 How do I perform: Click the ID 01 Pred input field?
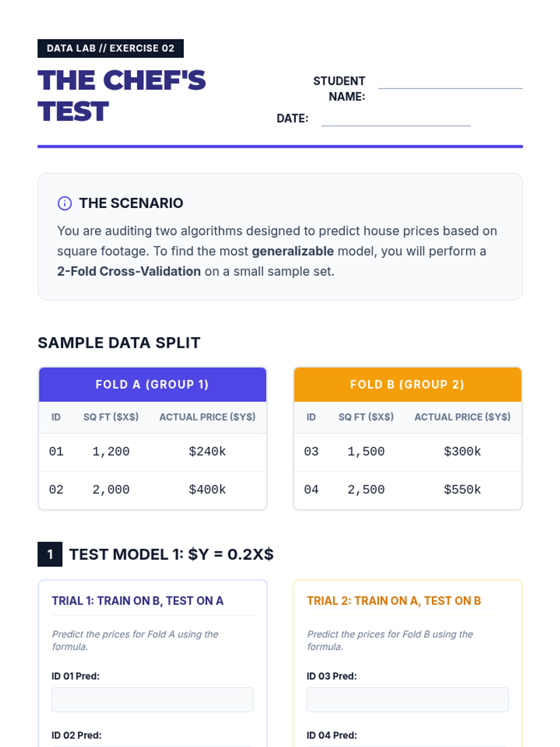pos(153,699)
